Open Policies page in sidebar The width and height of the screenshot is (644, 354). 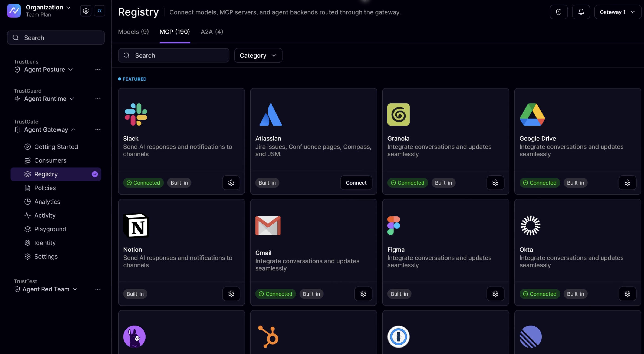point(56,188)
